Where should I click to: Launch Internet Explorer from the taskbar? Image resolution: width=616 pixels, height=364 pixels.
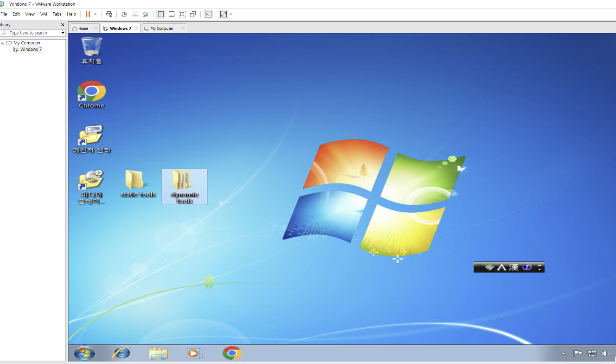tap(122, 353)
